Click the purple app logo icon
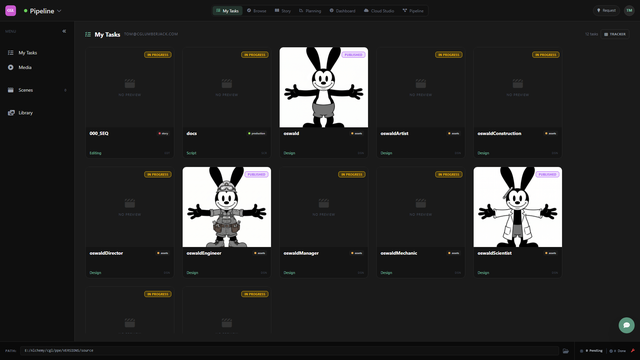This screenshot has width=640, height=360. point(11,11)
